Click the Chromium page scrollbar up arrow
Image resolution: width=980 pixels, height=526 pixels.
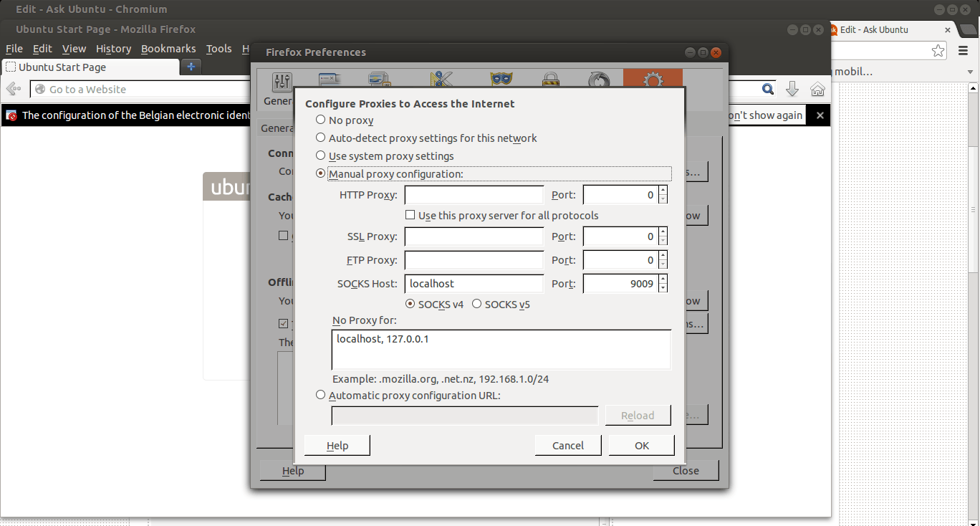(974, 87)
